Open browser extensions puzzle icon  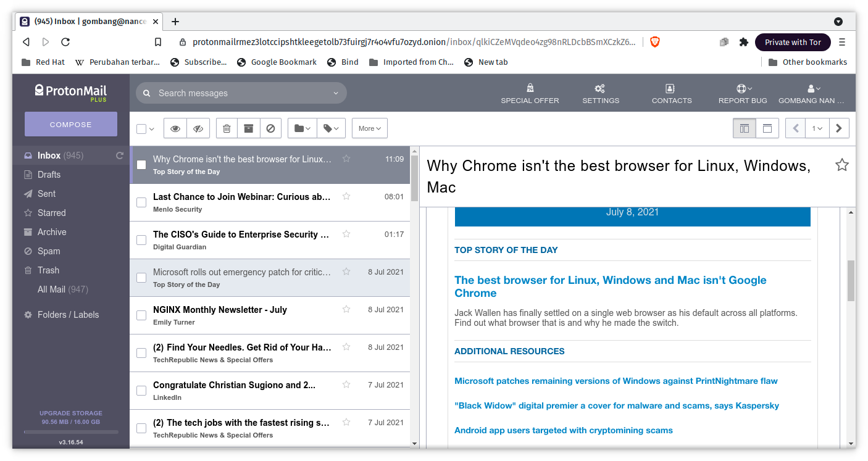743,42
